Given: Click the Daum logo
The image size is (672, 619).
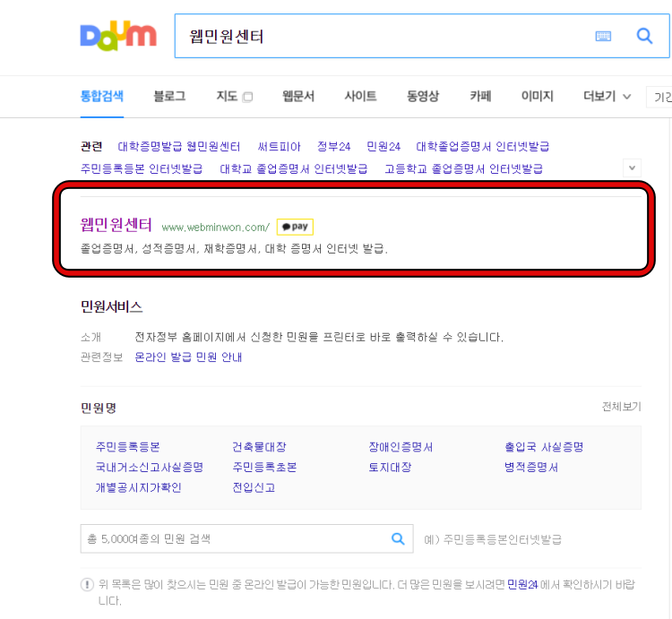Looking at the screenshot, I should pos(118,36).
